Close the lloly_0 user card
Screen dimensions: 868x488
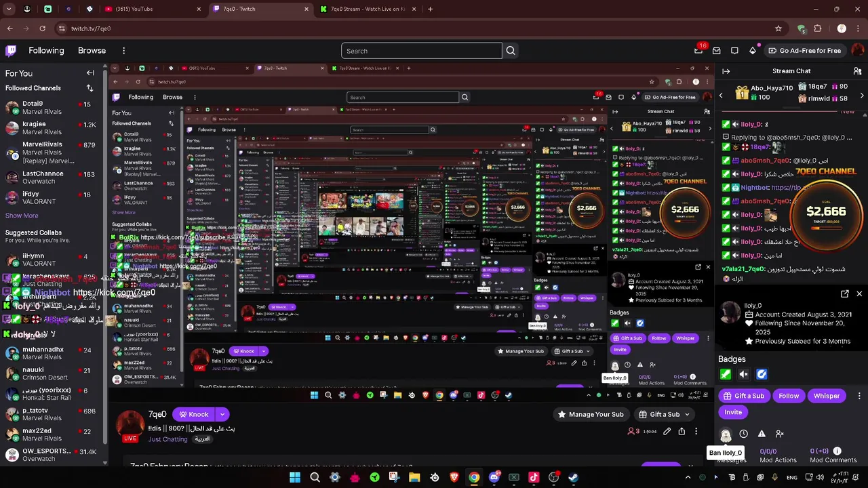coord(859,293)
